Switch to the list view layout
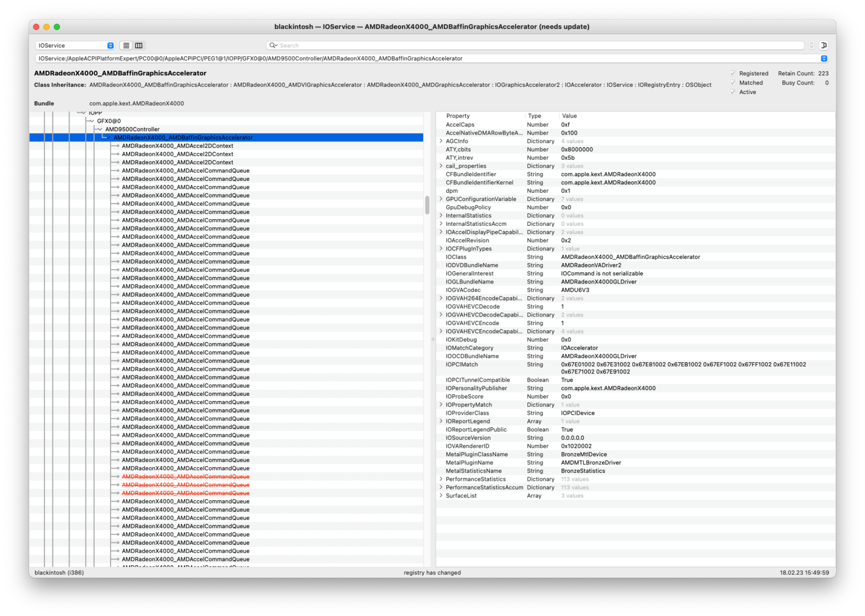Screen dimensions: 865x616 pyautogui.click(x=126, y=46)
